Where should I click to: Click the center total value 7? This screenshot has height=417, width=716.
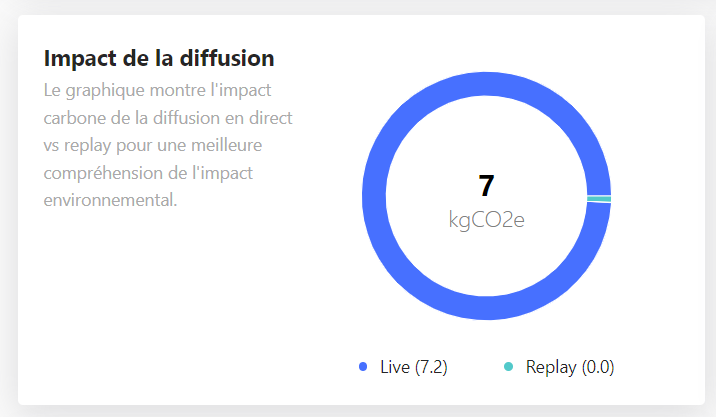click(487, 186)
